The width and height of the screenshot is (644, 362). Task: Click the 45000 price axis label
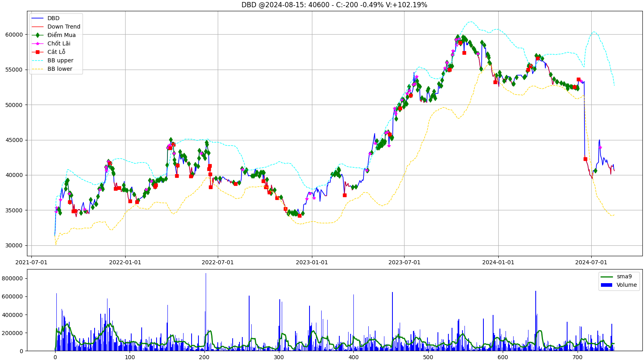(x=14, y=140)
